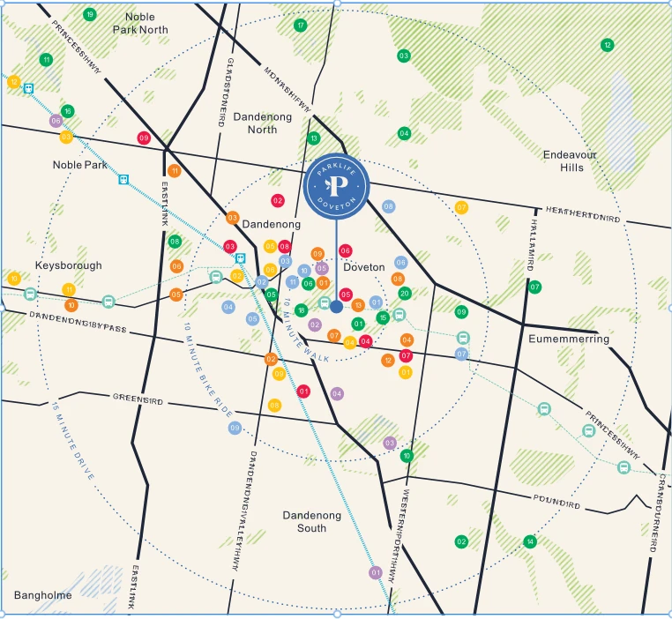The height and width of the screenshot is (619, 672).
Task: Click light blue marker 09 near Greens Rd
Action: (235, 428)
